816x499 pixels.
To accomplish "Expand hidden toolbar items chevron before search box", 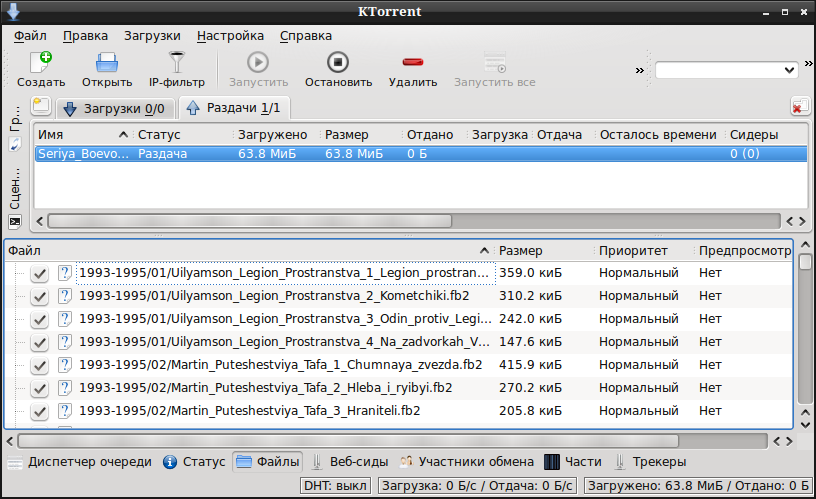I will 640,70.
